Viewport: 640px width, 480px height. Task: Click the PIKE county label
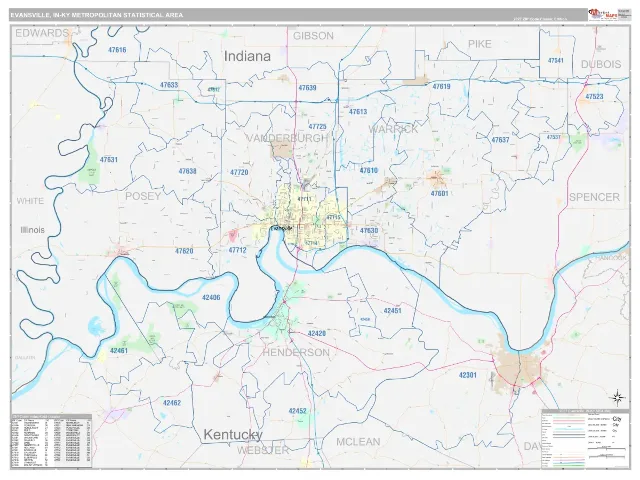click(480, 44)
